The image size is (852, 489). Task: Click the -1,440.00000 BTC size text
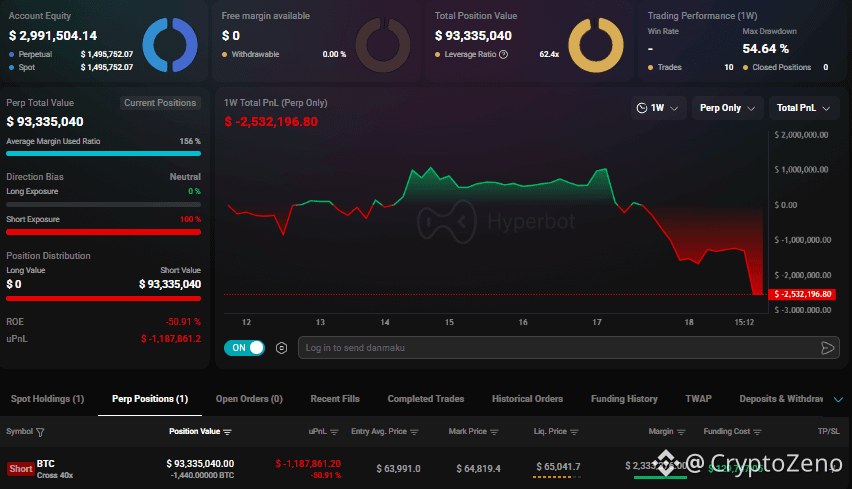coord(202,475)
